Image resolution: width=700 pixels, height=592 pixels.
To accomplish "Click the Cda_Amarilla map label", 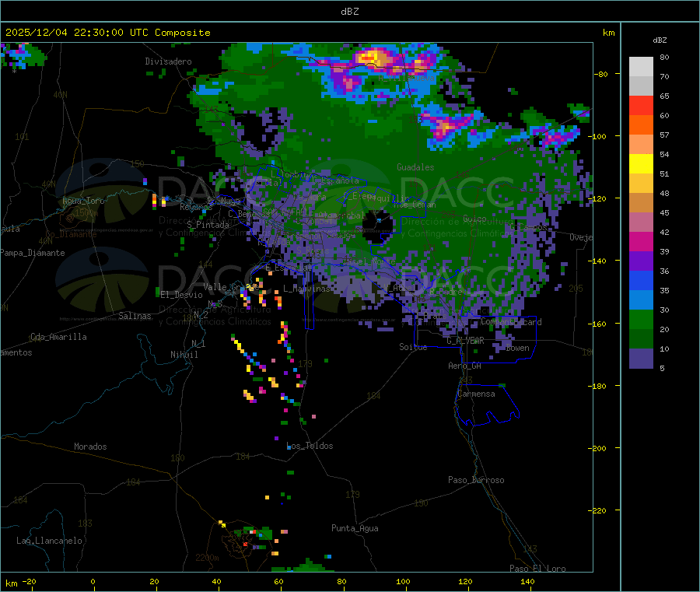I will point(58,337).
